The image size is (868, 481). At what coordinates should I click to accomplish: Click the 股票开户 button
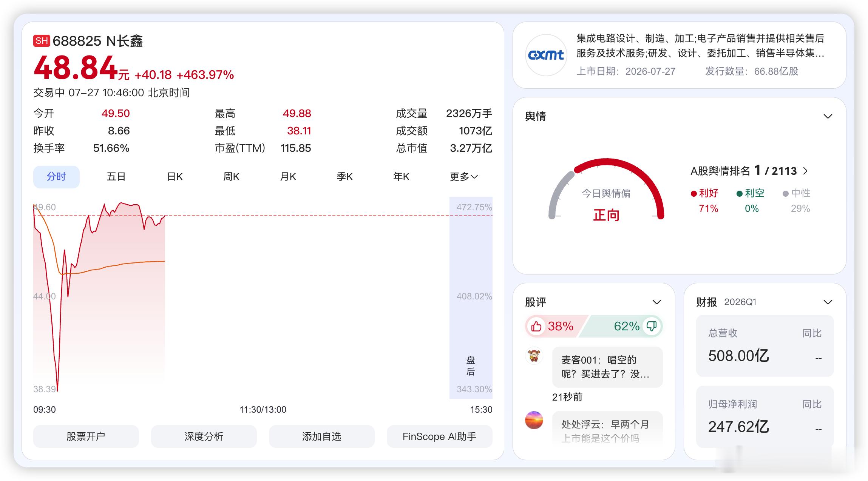(x=86, y=436)
